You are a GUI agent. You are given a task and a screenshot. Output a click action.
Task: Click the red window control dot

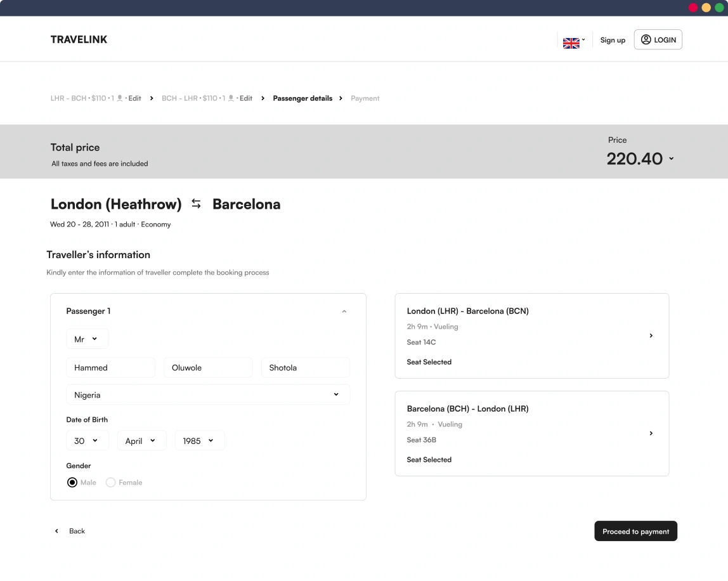pos(693,8)
